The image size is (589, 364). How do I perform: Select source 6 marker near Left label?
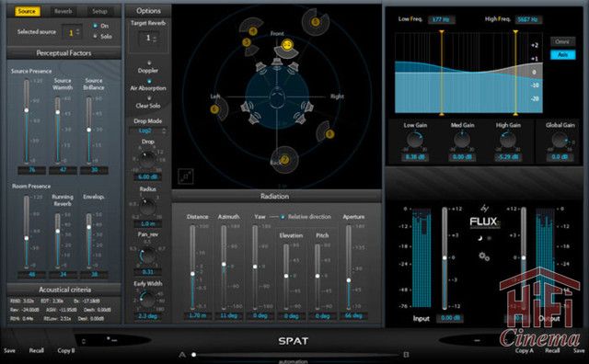[214, 109]
